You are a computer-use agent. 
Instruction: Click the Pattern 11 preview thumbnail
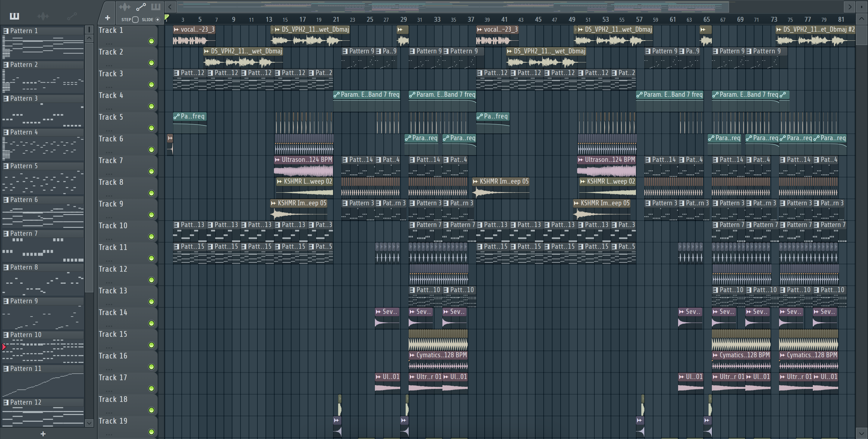point(43,385)
